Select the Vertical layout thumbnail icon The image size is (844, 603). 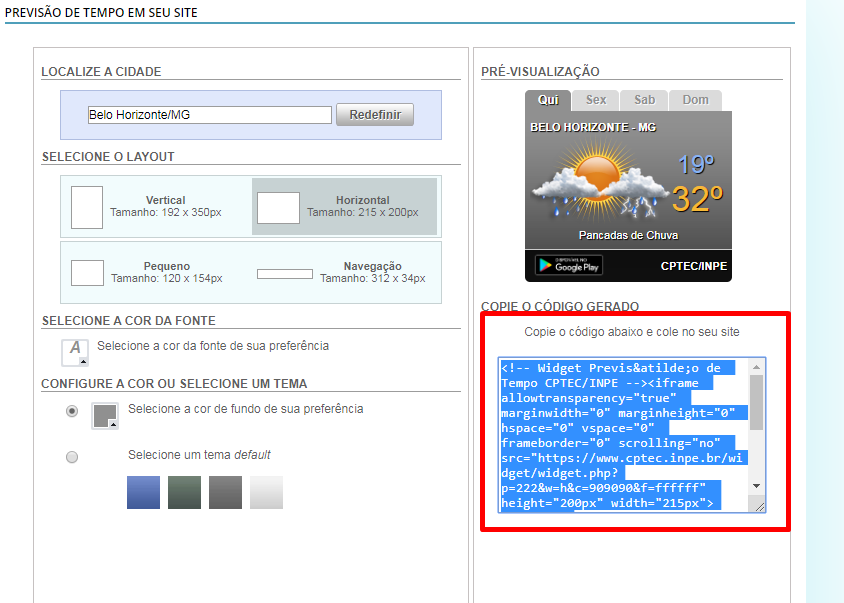[87, 206]
